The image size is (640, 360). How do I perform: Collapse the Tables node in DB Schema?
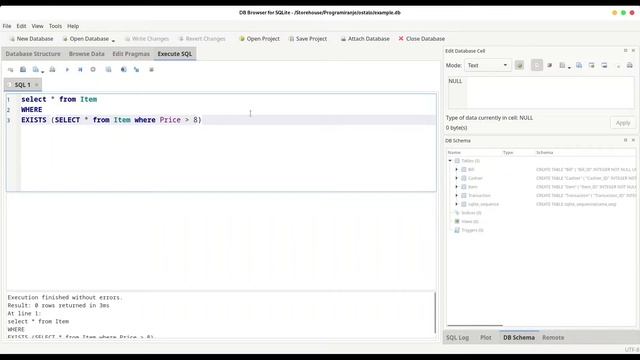(450, 161)
